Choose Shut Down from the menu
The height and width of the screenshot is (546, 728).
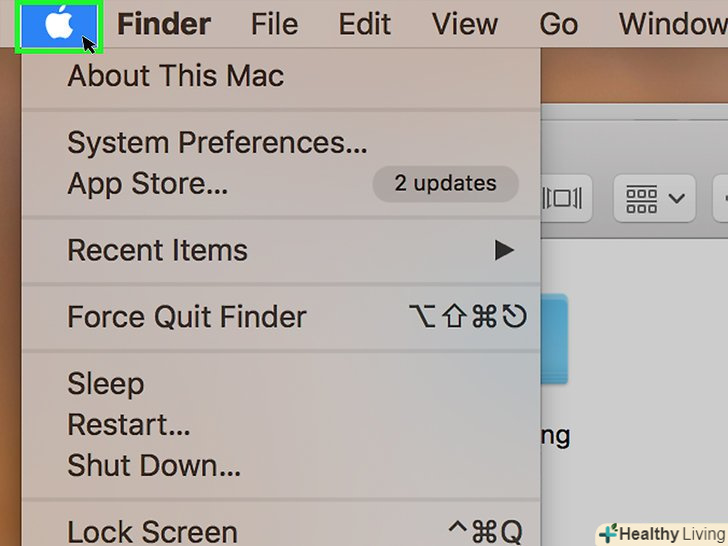153,465
